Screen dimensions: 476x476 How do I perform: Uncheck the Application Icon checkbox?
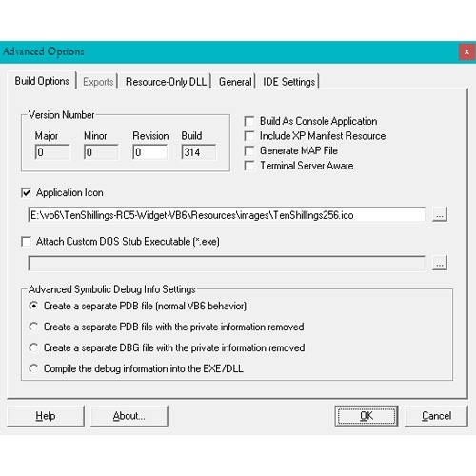(x=26, y=192)
